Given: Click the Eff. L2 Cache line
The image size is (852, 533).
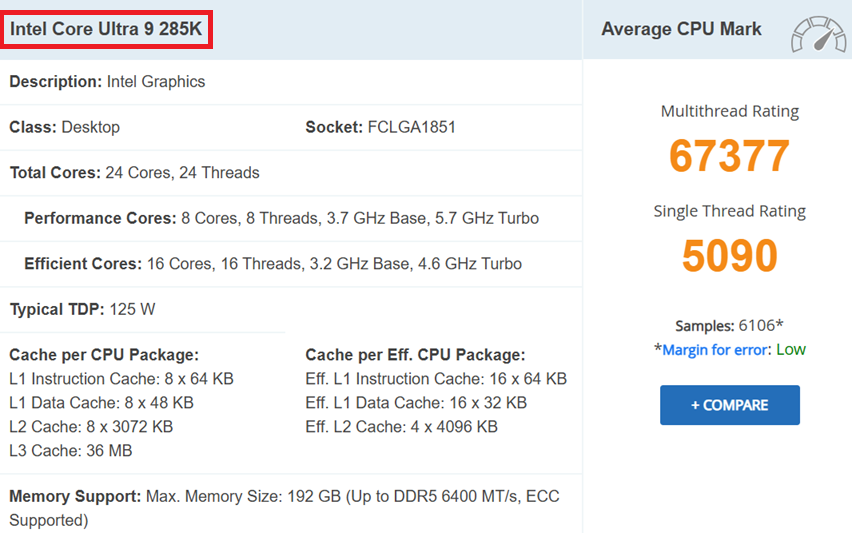Looking at the screenshot, I should (401, 426).
